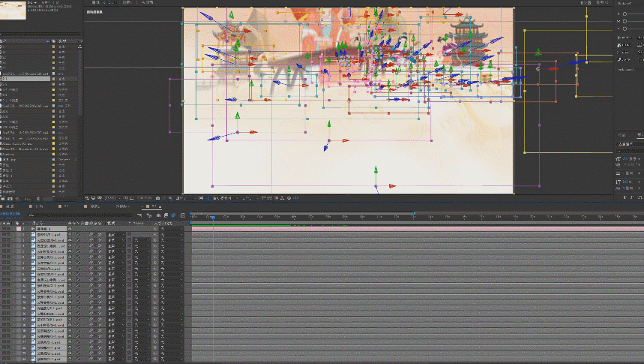The width and height of the screenshot is (644, 364).
Task: Hide the camera layer 1 eye
Action: tap(4, 230)
